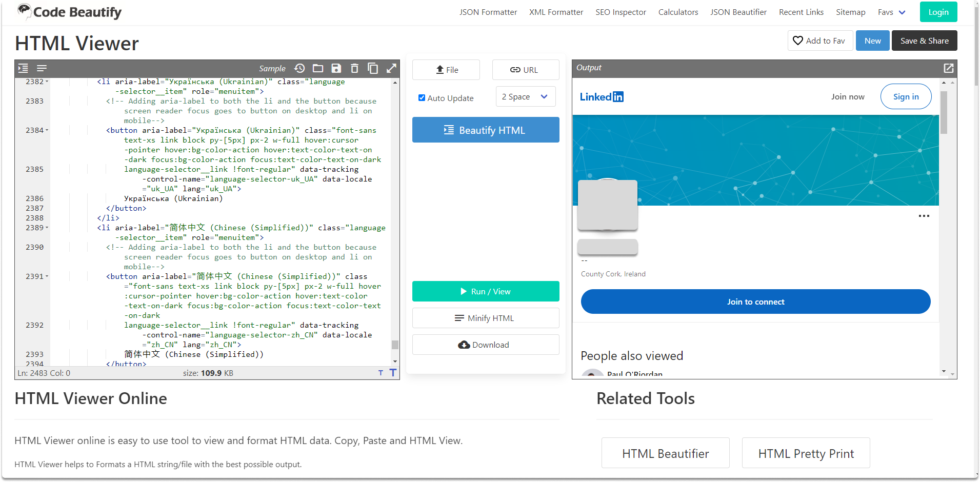Open the HTML Beautifier related tool
The width and height of the screenshot is (980, 482).
666,453
